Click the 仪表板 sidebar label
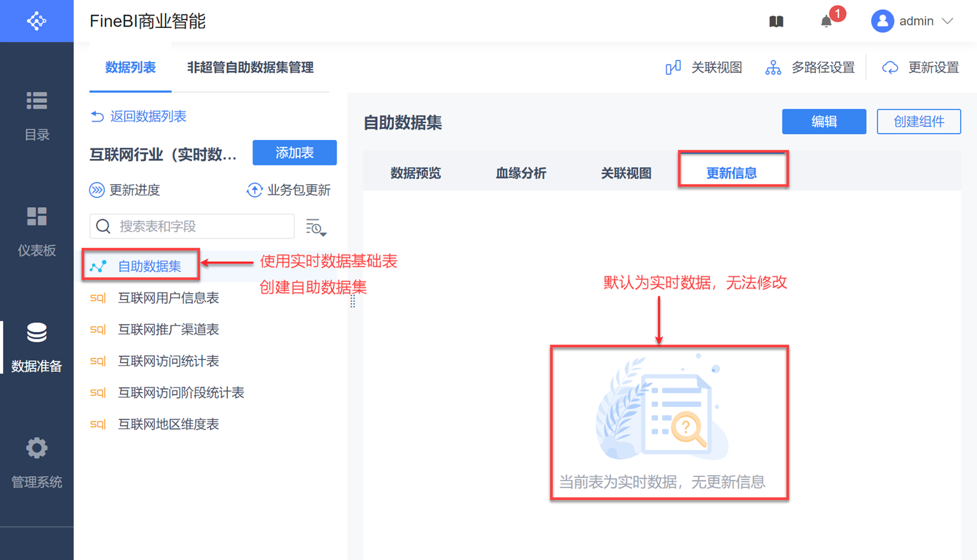977x560 pixels. tap(36, 251)
